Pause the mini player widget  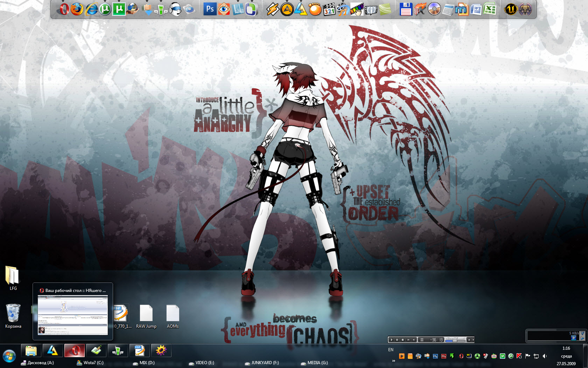pyautogui.click(x=397, y=340)
